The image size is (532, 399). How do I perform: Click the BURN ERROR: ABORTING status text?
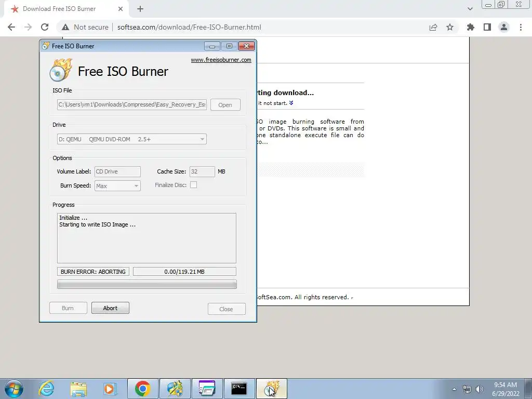(93, 272)
